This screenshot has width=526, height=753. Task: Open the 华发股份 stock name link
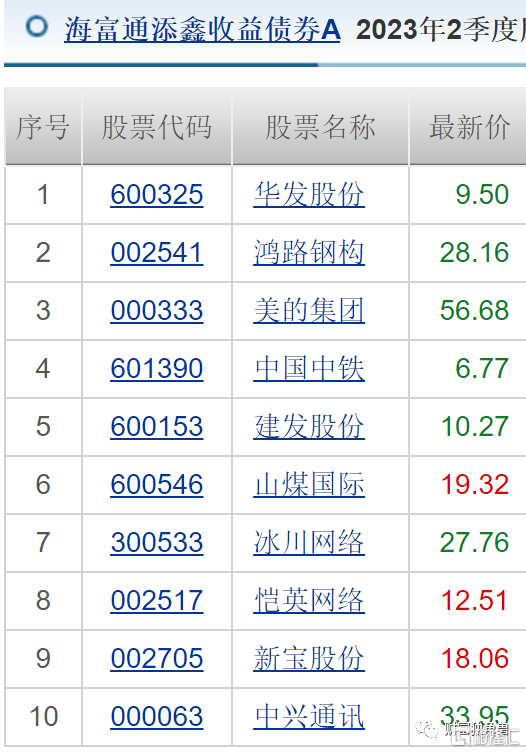point(309,195)
